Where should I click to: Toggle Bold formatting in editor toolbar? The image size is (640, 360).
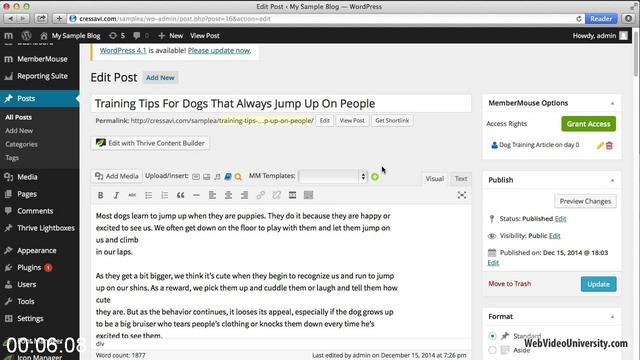(100, 195)
